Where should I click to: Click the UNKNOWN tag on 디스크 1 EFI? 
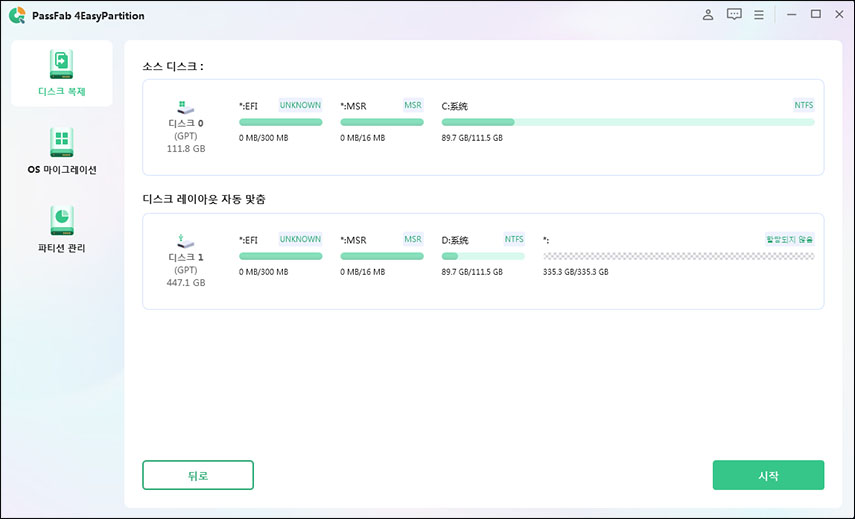(300, 239)
